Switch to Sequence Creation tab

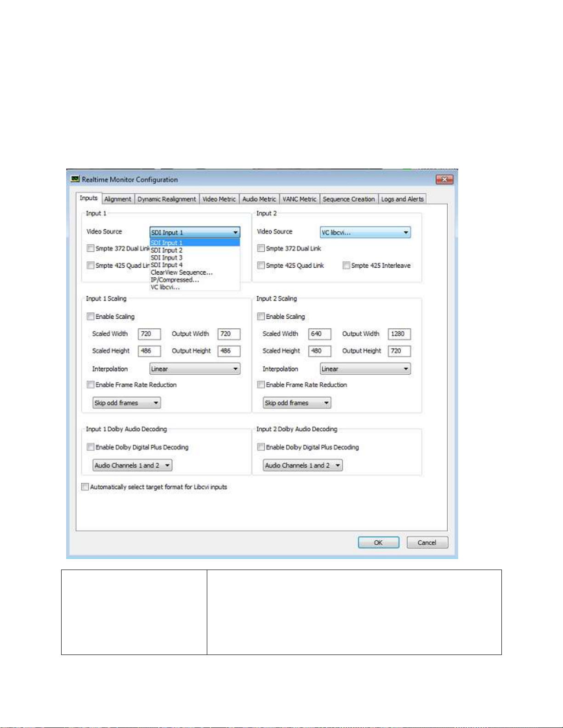pyautogui.click(x=349, y=199)
